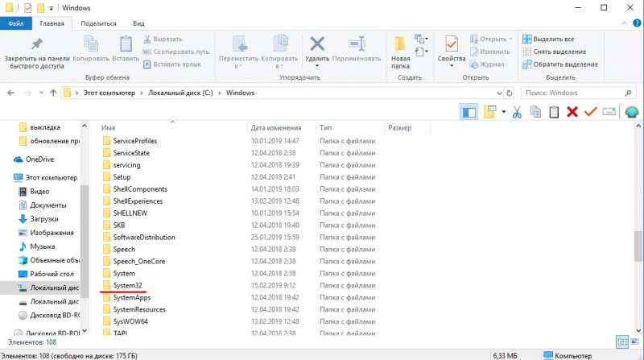Click the scissors cut icon in toolbar

click(517, 112)
